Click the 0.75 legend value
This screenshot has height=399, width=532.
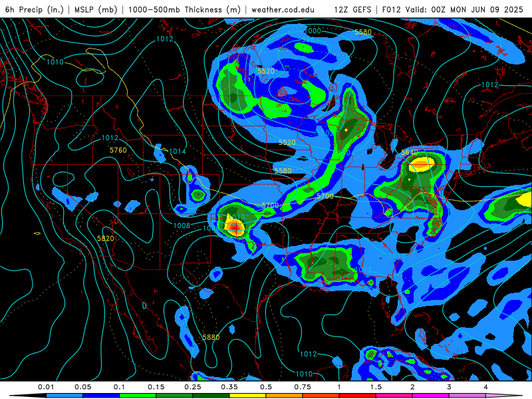(303, 387)
